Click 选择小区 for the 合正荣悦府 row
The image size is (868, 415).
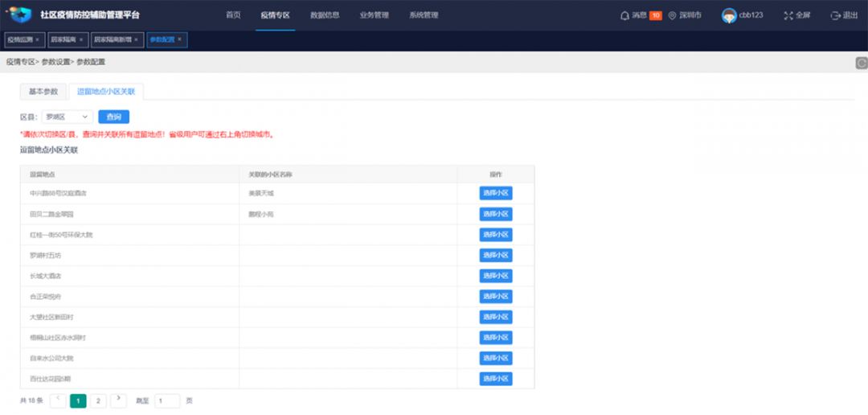coord(495,297)
